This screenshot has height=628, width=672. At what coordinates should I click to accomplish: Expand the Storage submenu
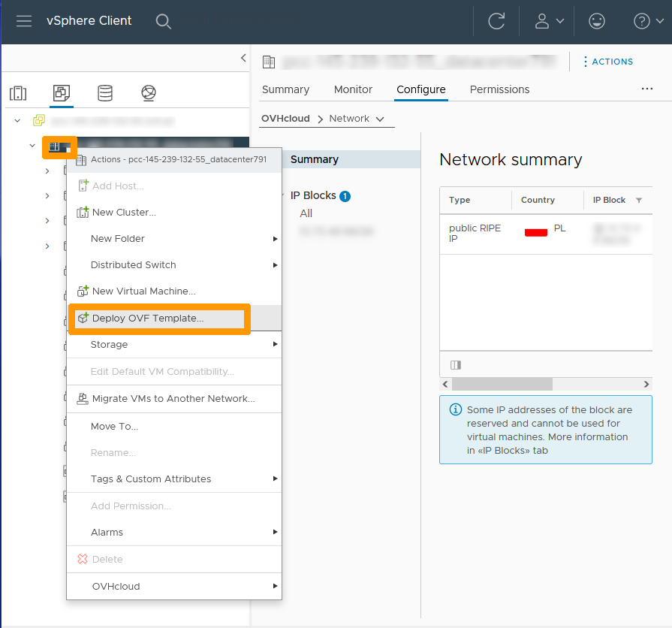tap(174, 345)
